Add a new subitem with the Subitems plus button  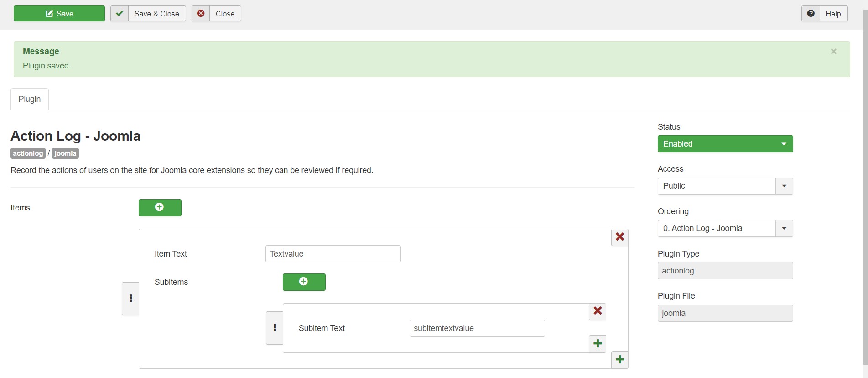coord(304,282)
